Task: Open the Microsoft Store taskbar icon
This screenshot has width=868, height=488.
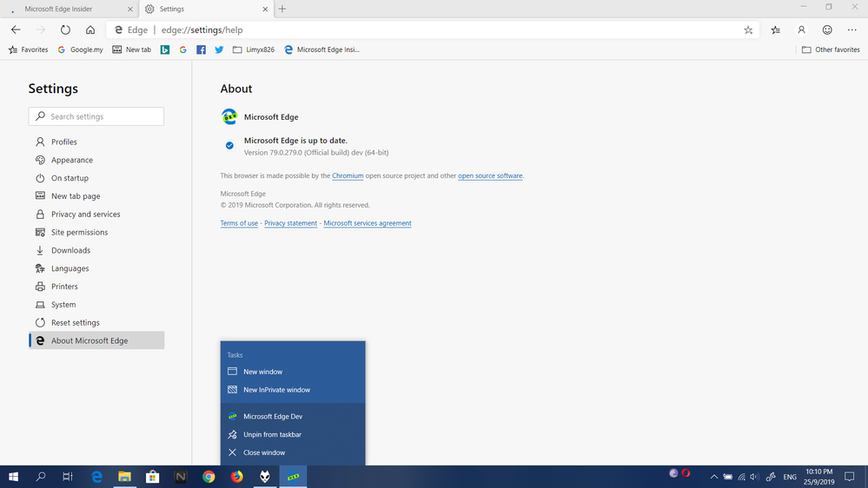Action: click(x=152, y=477)
